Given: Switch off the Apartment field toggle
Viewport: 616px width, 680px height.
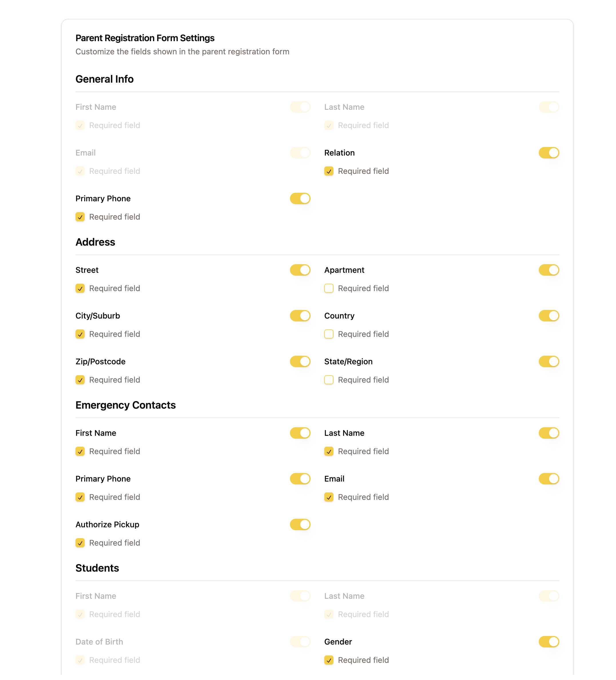Looking at the screenshot, I should click(x=549, y=270).
